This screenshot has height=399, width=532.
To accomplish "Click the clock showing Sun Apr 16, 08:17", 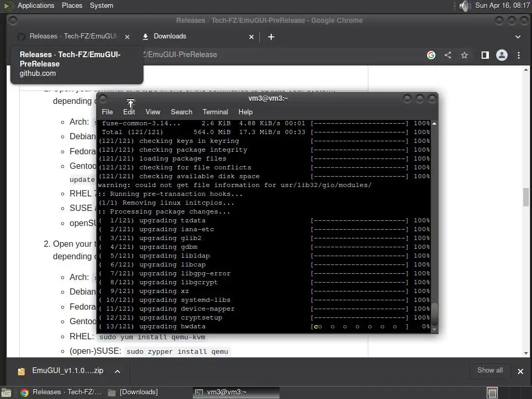I will 502,5.
